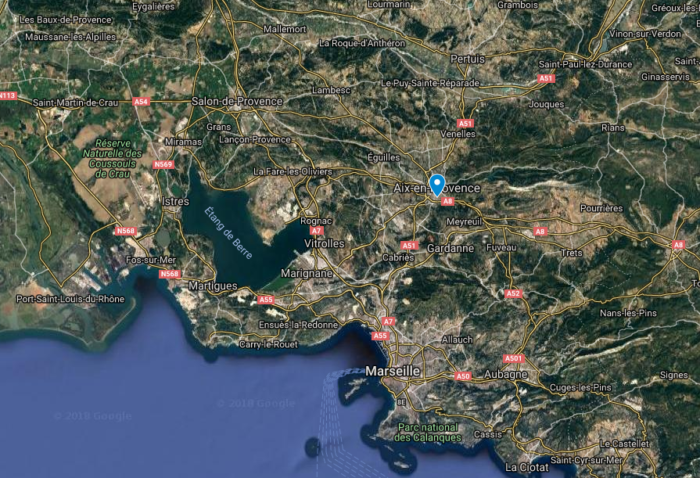Click the N569 road shield near Miramas
Image resolution: width=700 pixels, height=478 pixels.
(x=163, y=164)
